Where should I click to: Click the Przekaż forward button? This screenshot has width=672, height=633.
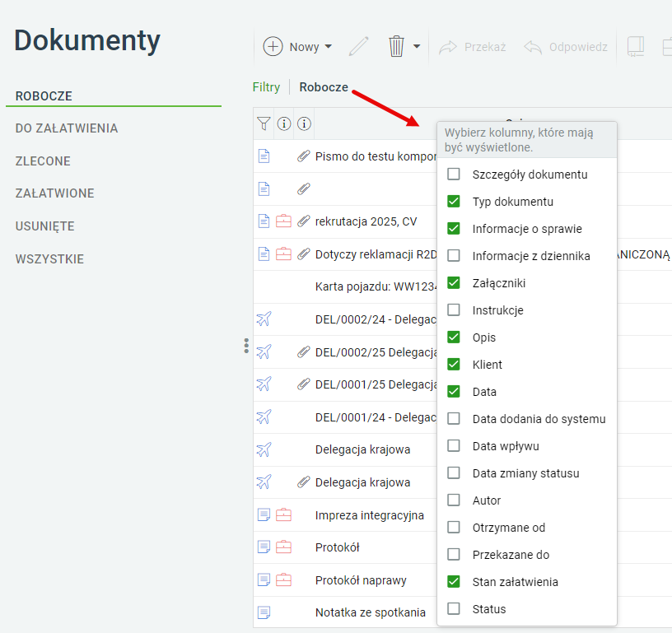(473, 47)
